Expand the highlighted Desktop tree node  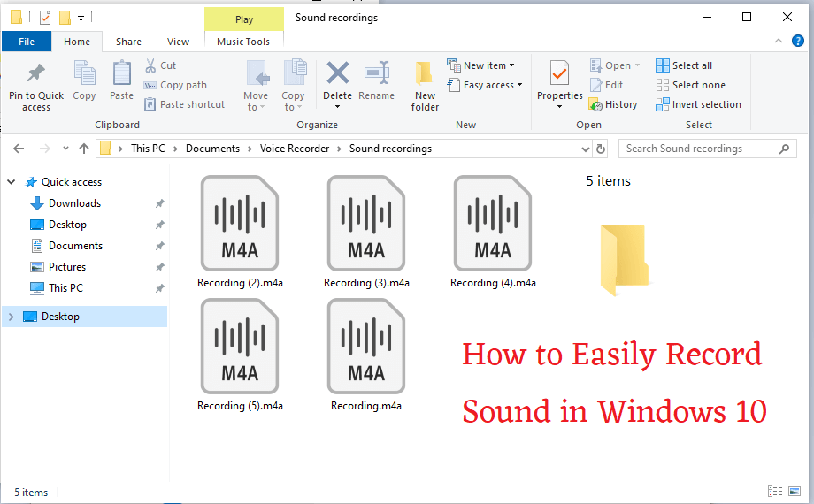12,317
